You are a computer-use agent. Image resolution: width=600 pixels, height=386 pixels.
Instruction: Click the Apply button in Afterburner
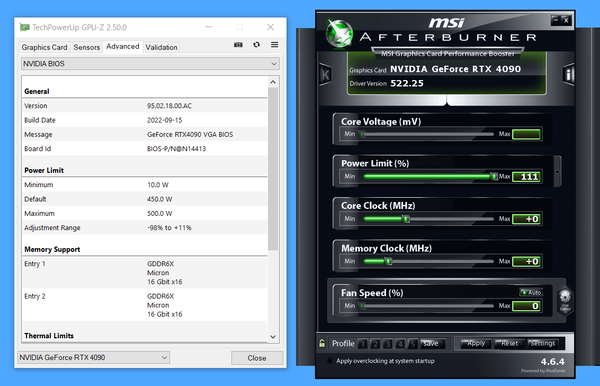click(x=476, y=344)
